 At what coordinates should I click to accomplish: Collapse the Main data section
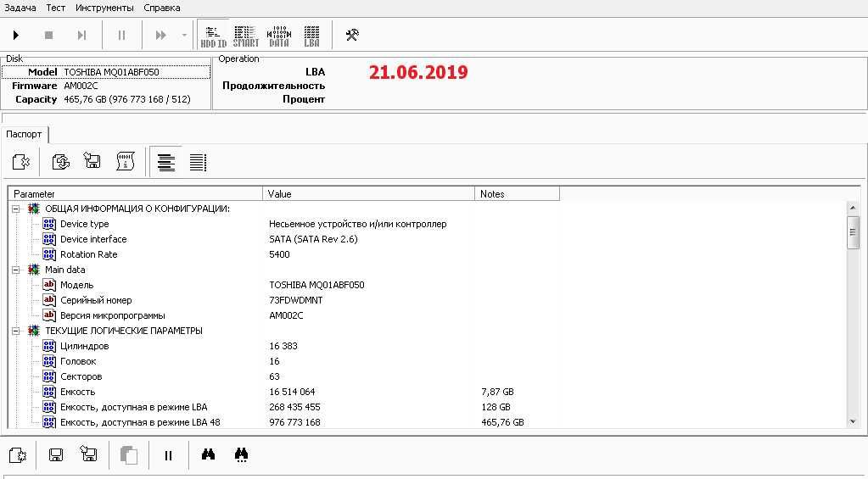pyautogui.click(x=16, y=270)
